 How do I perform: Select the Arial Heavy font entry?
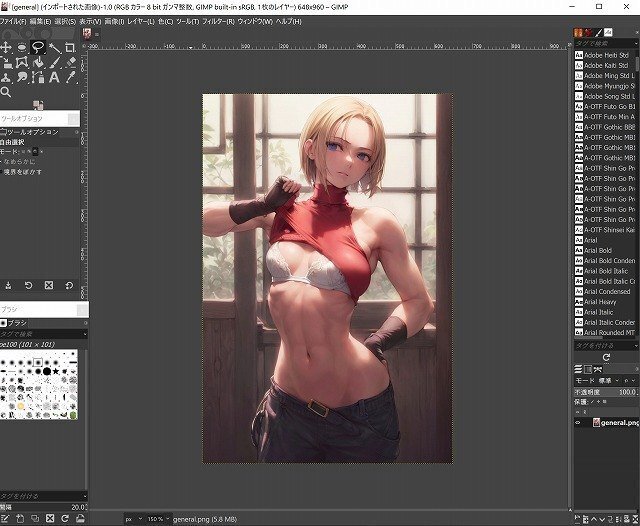tap(605, 302)
